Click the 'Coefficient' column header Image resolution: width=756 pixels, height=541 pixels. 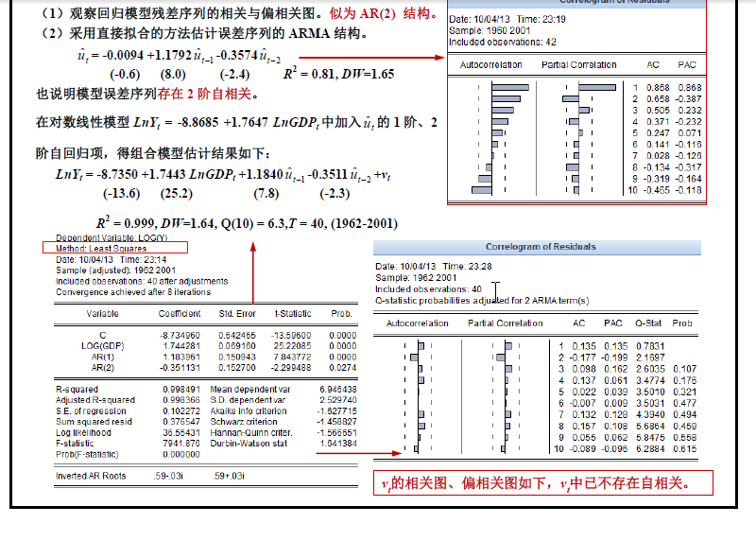click(180, 314)
